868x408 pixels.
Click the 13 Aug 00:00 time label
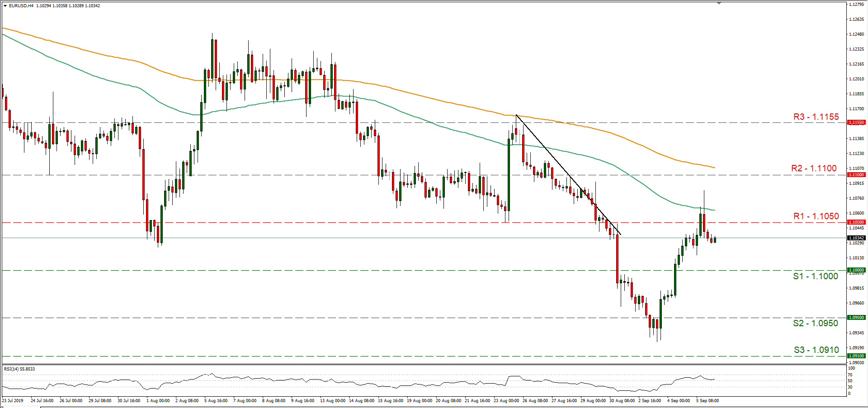tap(332, 401)
